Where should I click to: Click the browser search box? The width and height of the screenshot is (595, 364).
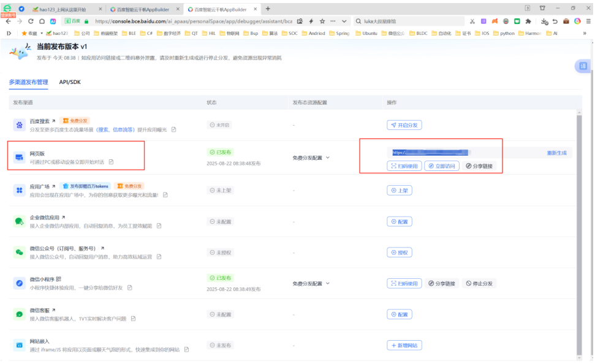click(409, 21)
